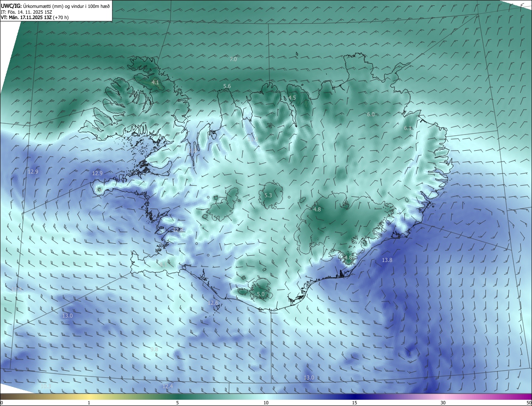Screen dimensions: 532x406
Task: Click the legend tick labeled 50
Action: click(x=529, y=403)
